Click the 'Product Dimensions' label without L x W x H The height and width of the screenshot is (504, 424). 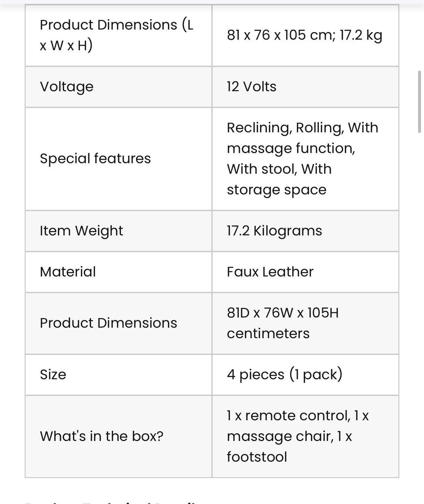pyautogui.click(x=108, y=323)
